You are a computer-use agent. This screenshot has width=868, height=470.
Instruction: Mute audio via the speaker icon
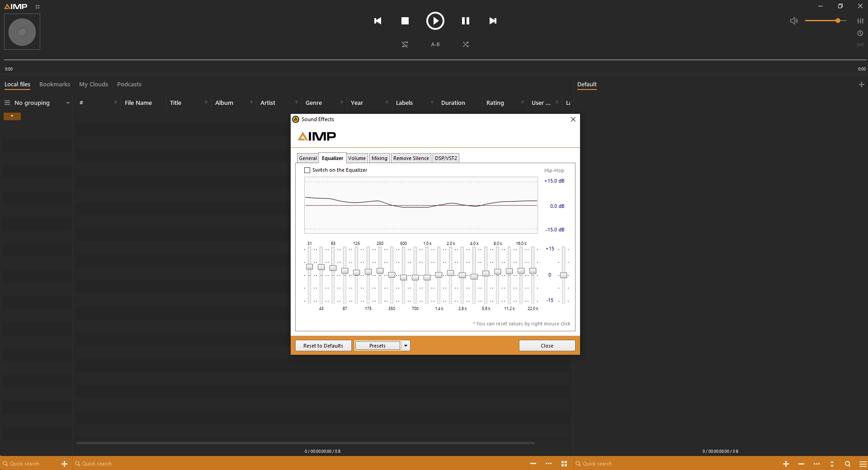point(794,21)
